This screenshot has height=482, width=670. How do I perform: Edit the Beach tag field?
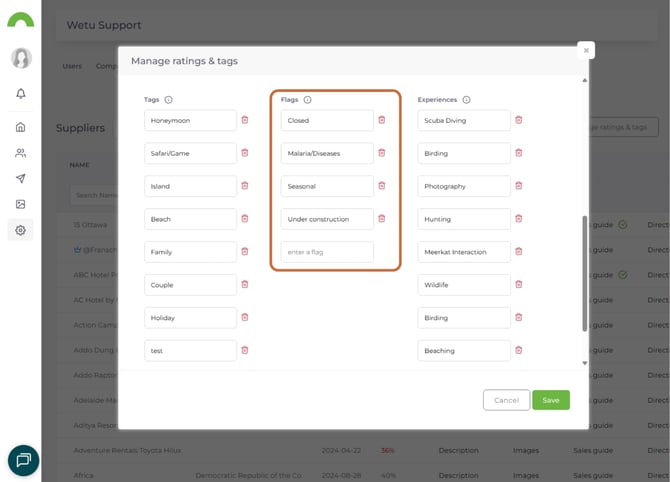[190, 219]
